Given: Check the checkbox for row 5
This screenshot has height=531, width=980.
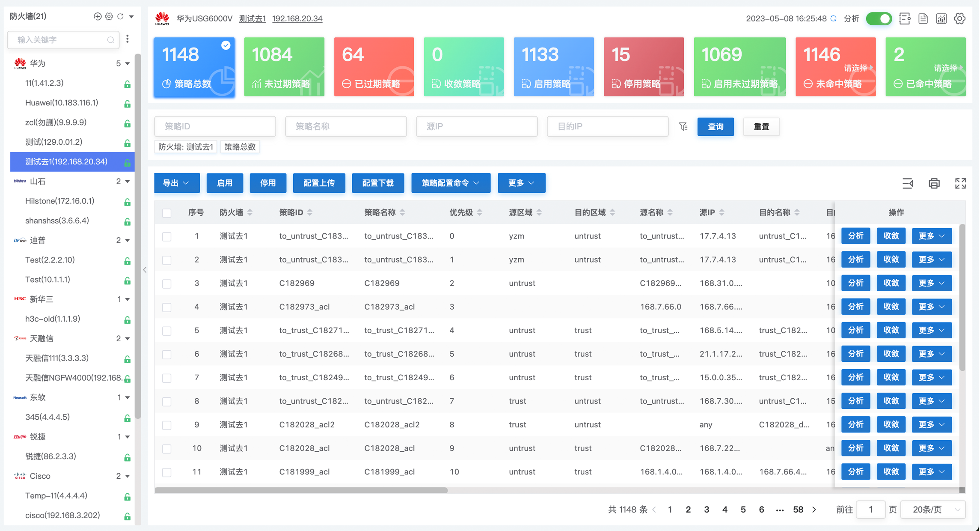Looking at the screenshot, I should (x=167, y=331).
